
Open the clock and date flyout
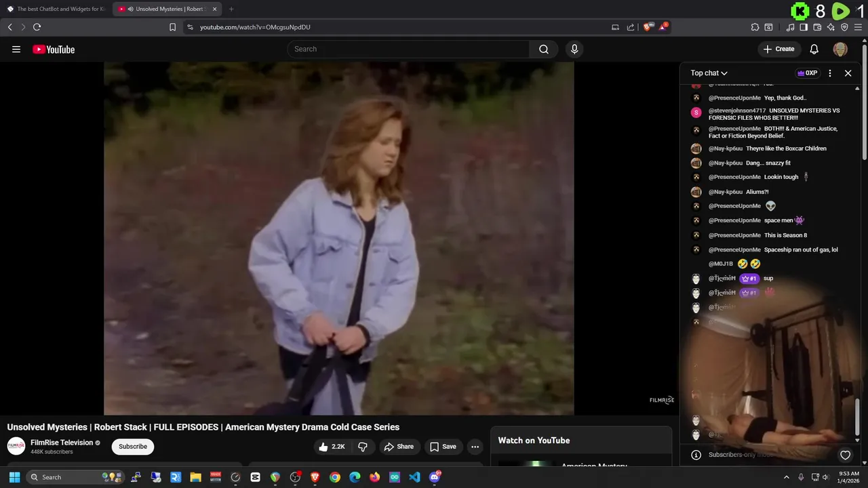(x=849, y=477)
